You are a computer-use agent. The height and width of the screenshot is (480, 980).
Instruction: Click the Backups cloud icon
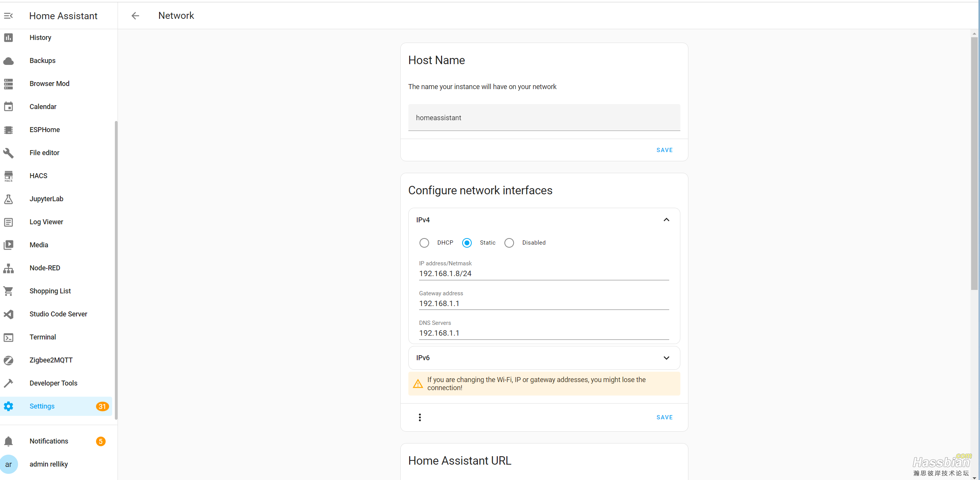point(8,61)
